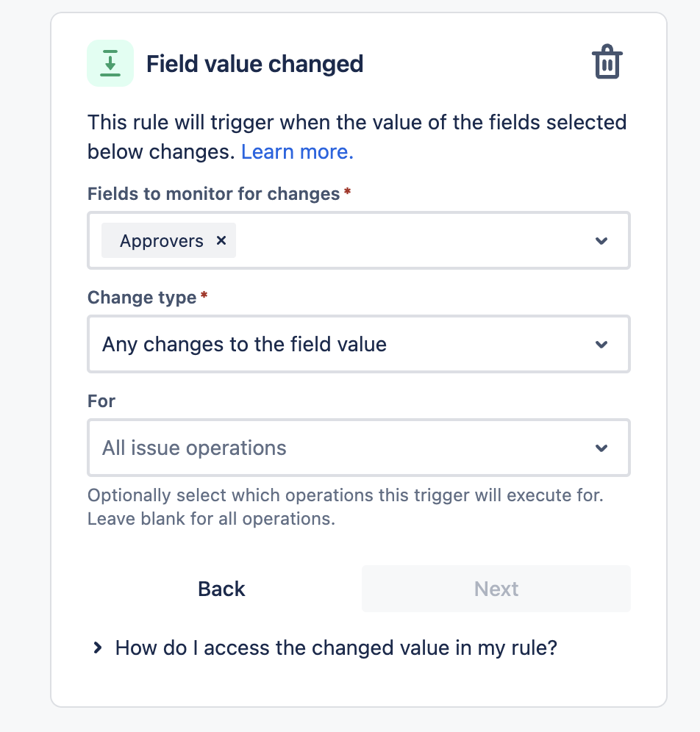This screenshot has width=700, height=732.
Task: Click the green download-style trigger badge
Action: coord(109,63)
